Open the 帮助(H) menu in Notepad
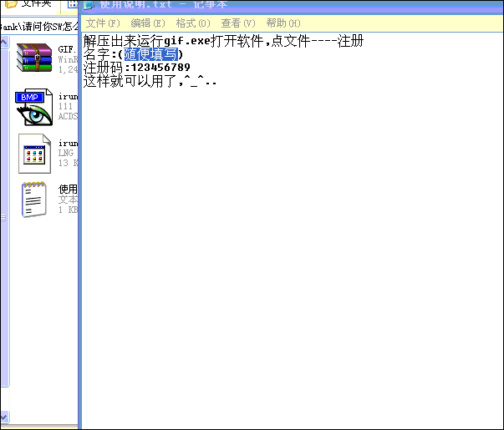 [x=283, y=23]
